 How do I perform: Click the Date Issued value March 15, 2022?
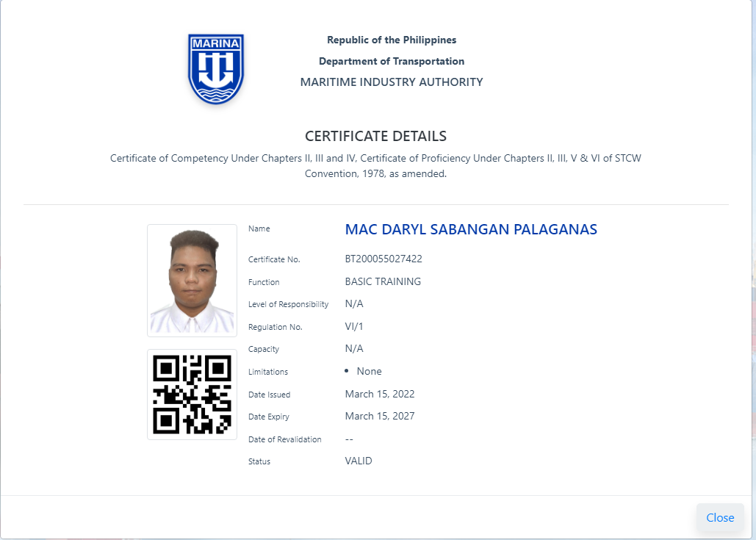pyautogui.click(x=380, y=394)
